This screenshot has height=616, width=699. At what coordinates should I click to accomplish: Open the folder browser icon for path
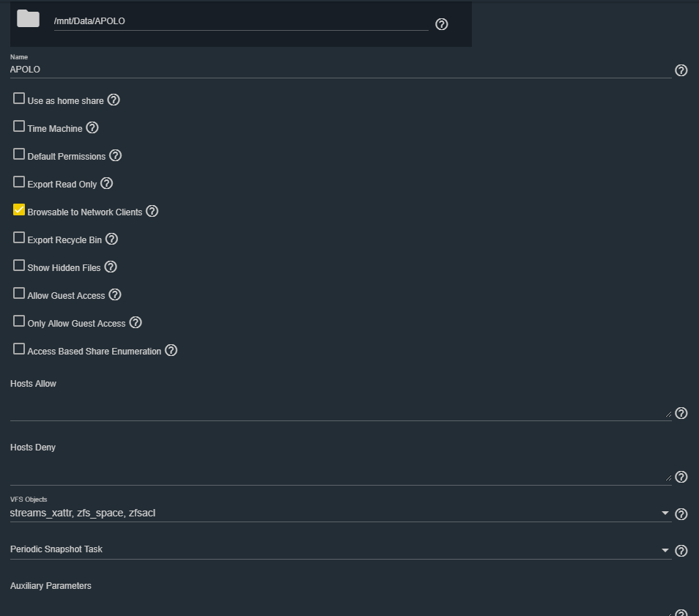(28, 19)
